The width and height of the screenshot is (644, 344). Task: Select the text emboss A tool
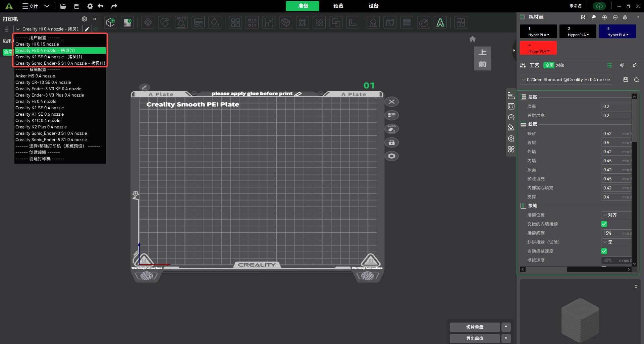point(440,22)
